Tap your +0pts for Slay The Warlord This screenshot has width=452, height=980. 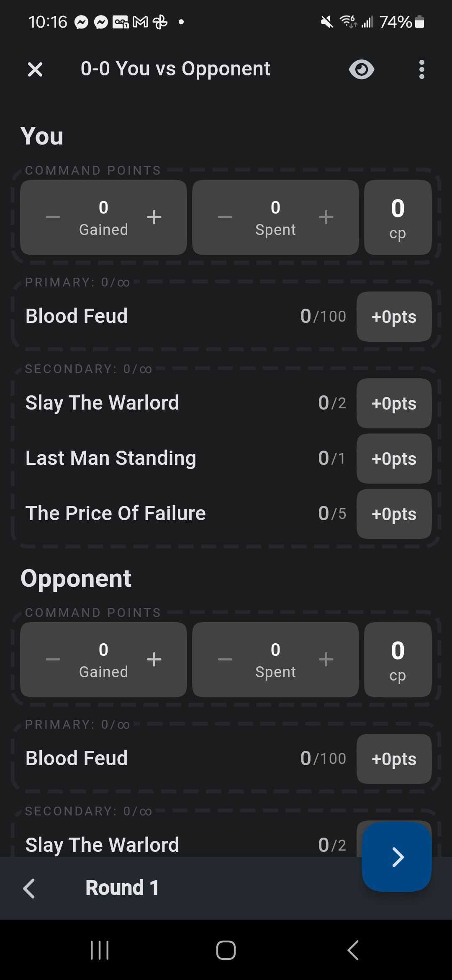click(x=394, y=403)
